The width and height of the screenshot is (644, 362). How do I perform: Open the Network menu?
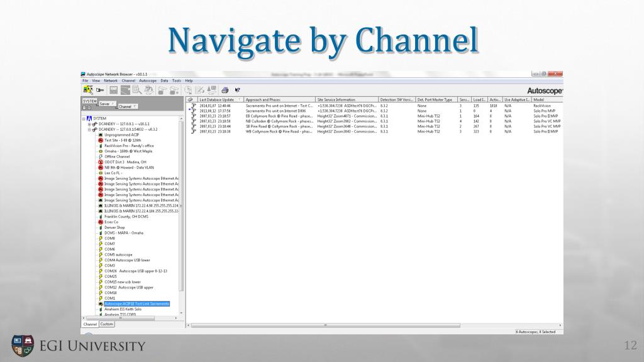(111, 81)
